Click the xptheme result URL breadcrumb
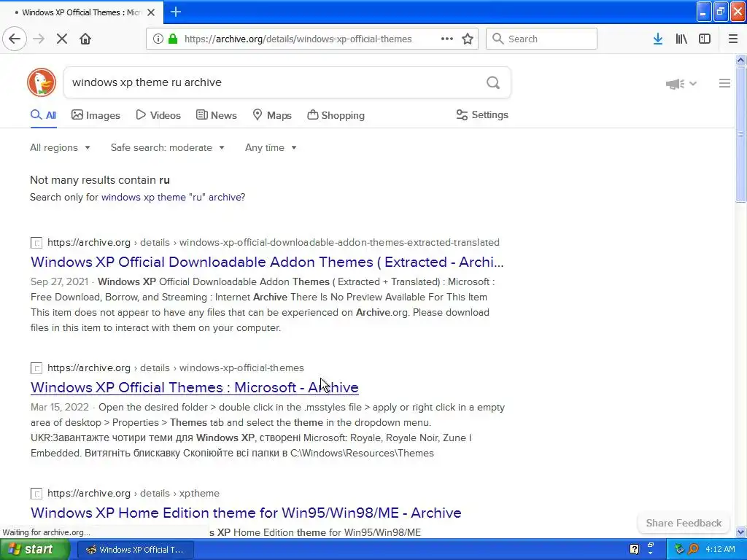This screenshot has width=747, height=560. point(133,494)
